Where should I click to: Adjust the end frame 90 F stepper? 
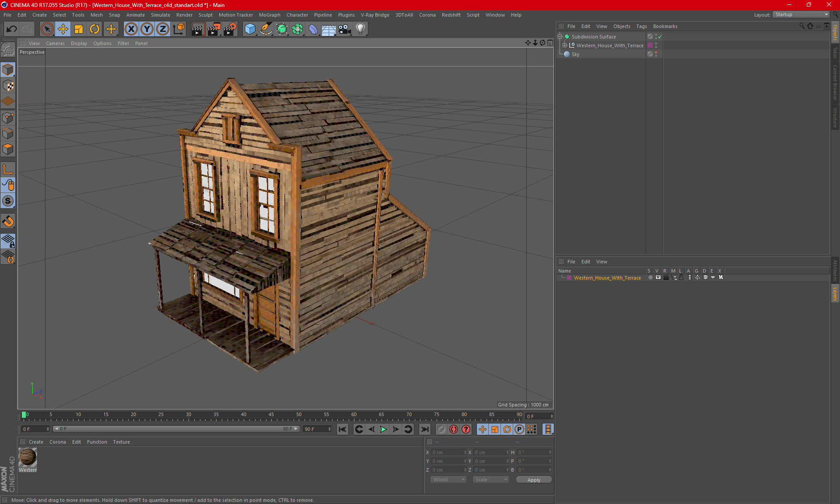(x=329, y=429)
